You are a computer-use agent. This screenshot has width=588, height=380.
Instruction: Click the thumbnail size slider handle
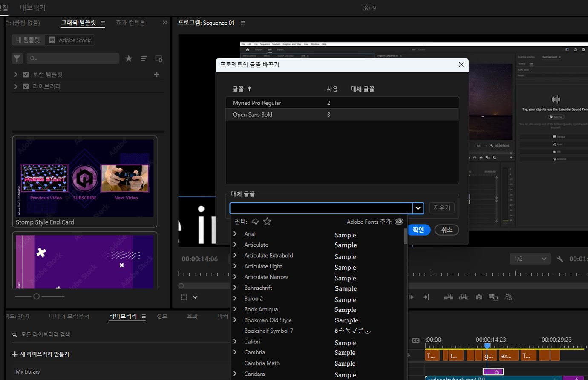click(x=37, y=297)
